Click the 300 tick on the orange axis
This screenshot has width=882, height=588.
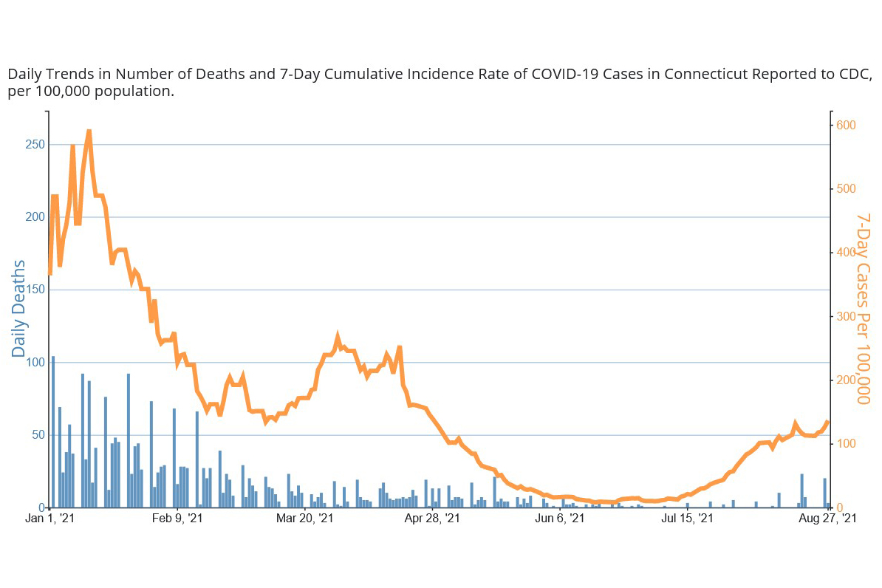tap(846, 316)
